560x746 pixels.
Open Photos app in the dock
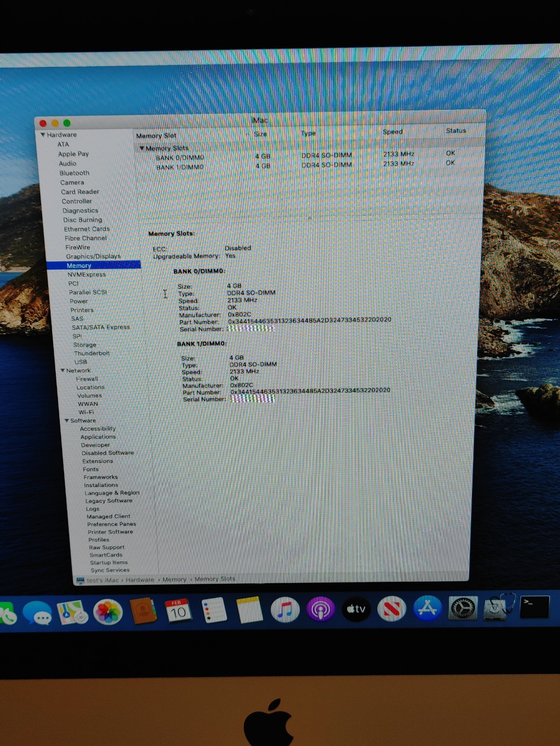coord(108,612)
